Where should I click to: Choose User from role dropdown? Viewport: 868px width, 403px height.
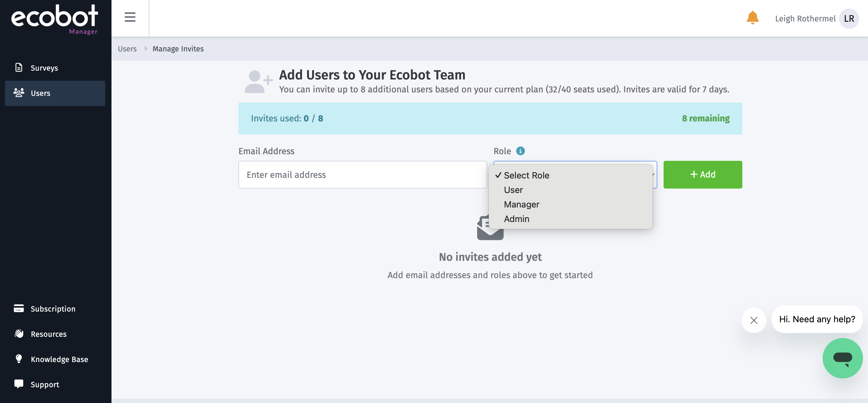pyautogui.click(x=513, y=190)
